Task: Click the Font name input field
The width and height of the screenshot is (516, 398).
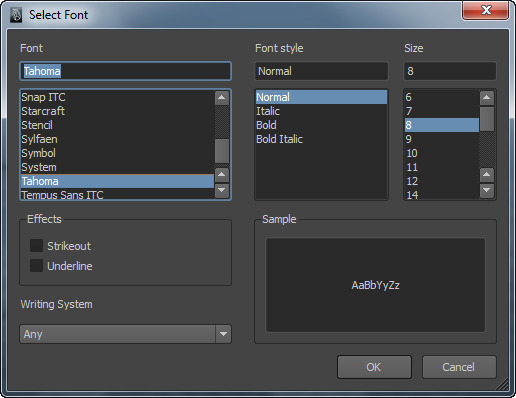Action: pyautogui.click(x=125, y=71)
